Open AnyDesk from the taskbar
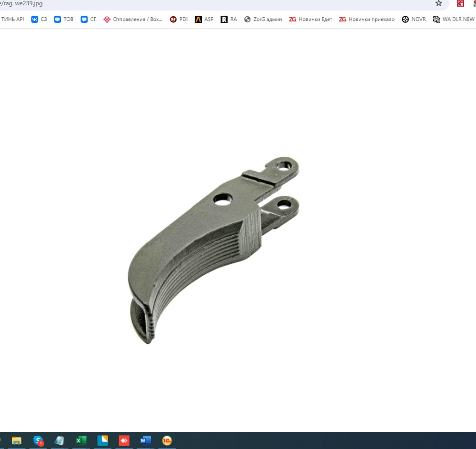476x449 pixels. tap(124, 440)
